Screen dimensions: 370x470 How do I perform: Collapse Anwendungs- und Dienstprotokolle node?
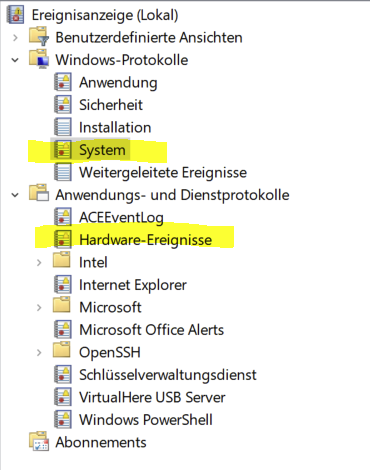(15, 195)
